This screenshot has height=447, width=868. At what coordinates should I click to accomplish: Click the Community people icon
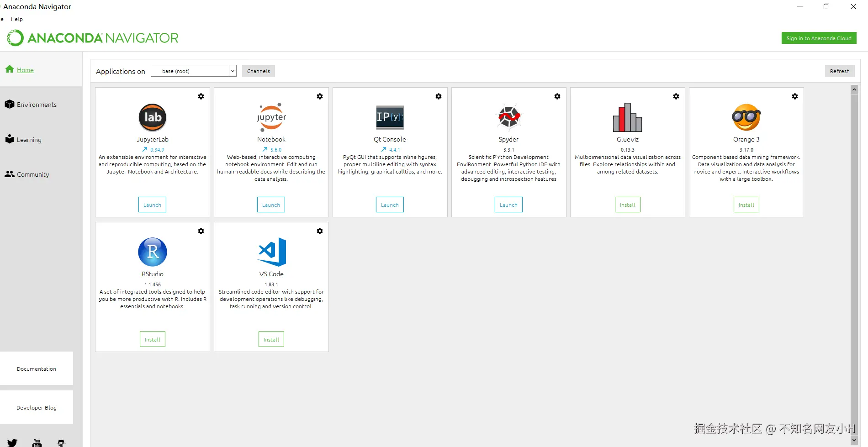tap(10, 174)
